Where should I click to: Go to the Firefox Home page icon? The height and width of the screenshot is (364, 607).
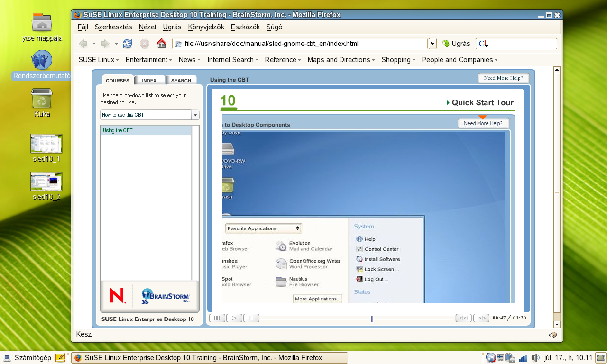pos(162,44)
